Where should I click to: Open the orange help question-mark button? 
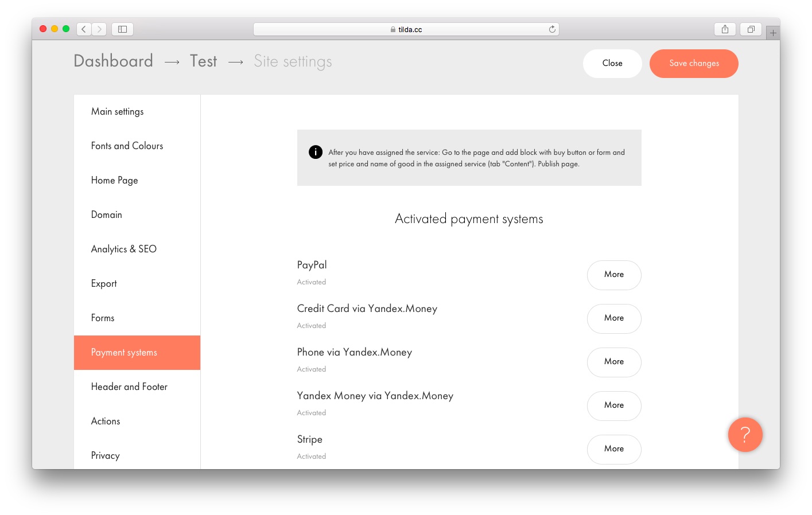(x=745, y=435)
